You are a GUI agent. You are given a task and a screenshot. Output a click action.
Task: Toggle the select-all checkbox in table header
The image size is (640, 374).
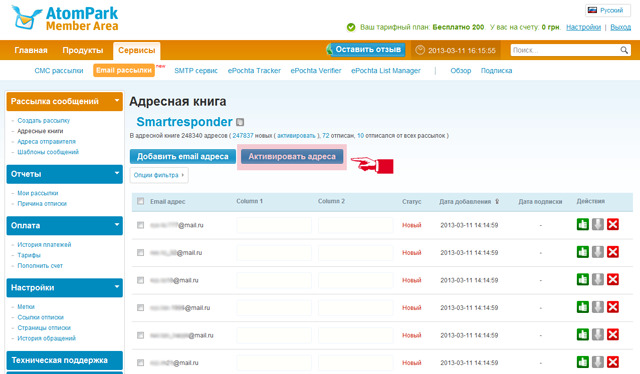[140, 201]
